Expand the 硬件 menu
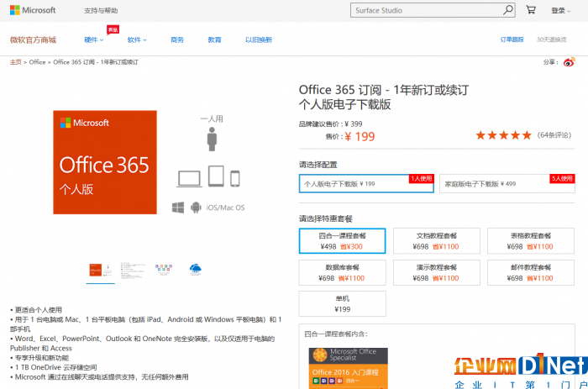This screenshot has width=588, height=389. 94,39
